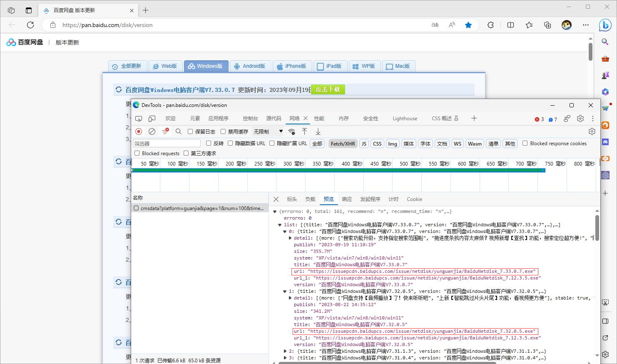Viewport: 617px width, 364px height.
Task: Filter requests by Fetch/XHR type
Action: (343, 144)
